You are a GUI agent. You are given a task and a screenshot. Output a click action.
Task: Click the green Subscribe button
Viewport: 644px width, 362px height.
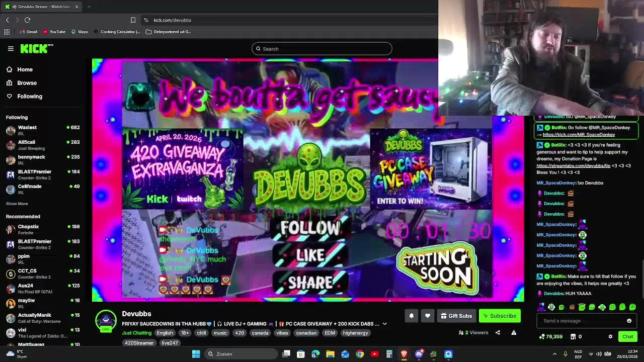[x=500, y=316]
